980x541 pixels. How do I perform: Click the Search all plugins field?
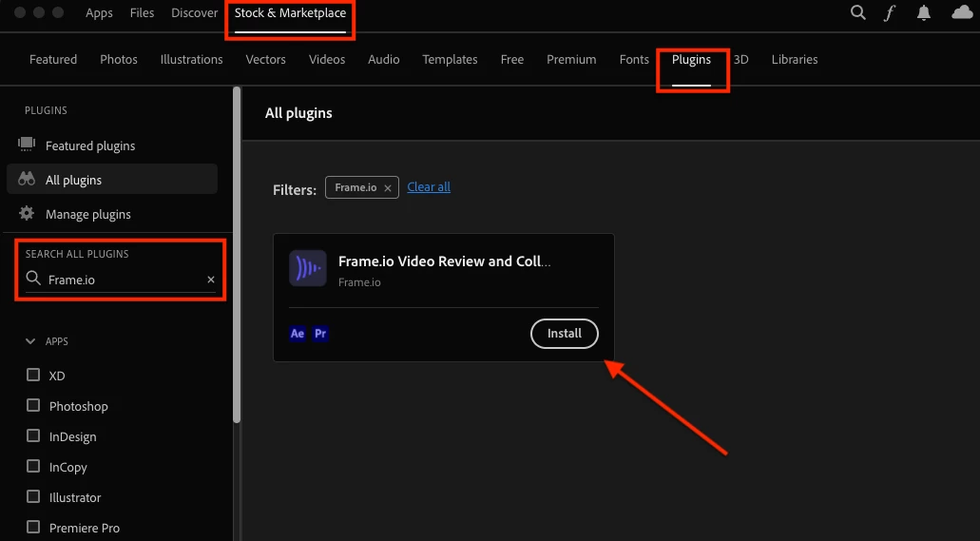(x=120, y=280)
